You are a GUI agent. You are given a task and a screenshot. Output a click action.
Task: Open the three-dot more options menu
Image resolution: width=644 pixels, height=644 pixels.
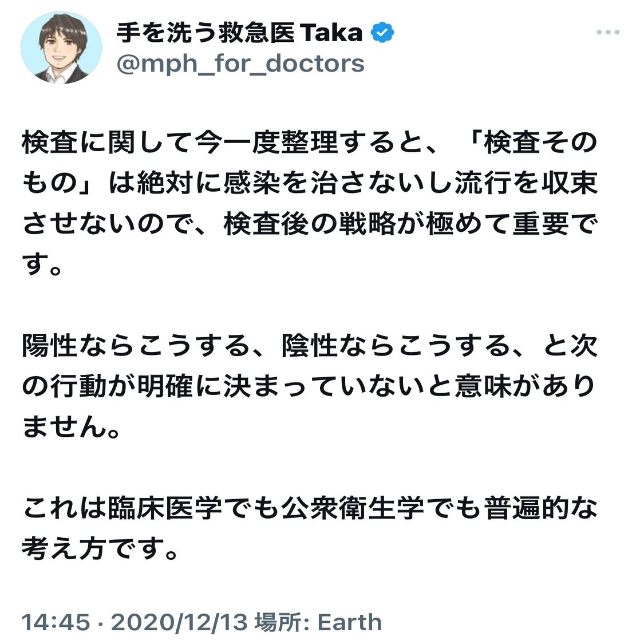click(608, 32)
